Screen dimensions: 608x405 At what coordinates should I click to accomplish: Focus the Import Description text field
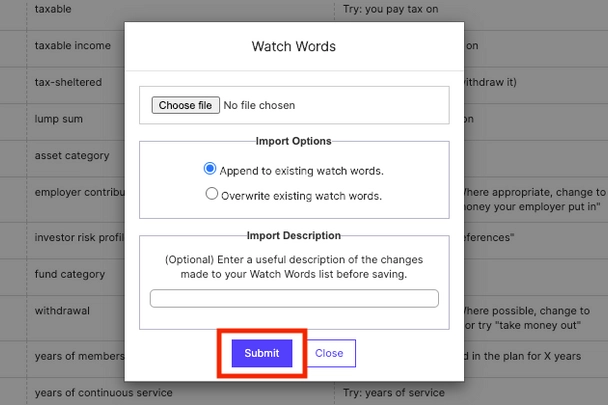pos(294,298)
